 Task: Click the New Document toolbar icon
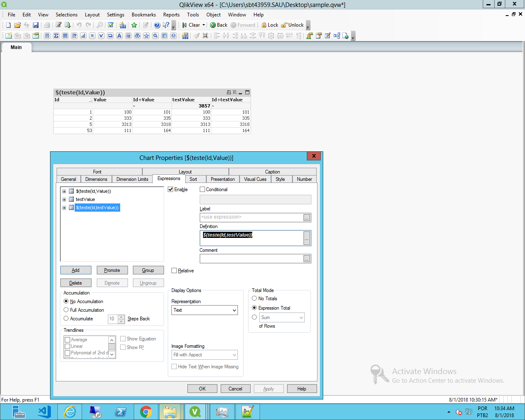(x=8, y=25)
